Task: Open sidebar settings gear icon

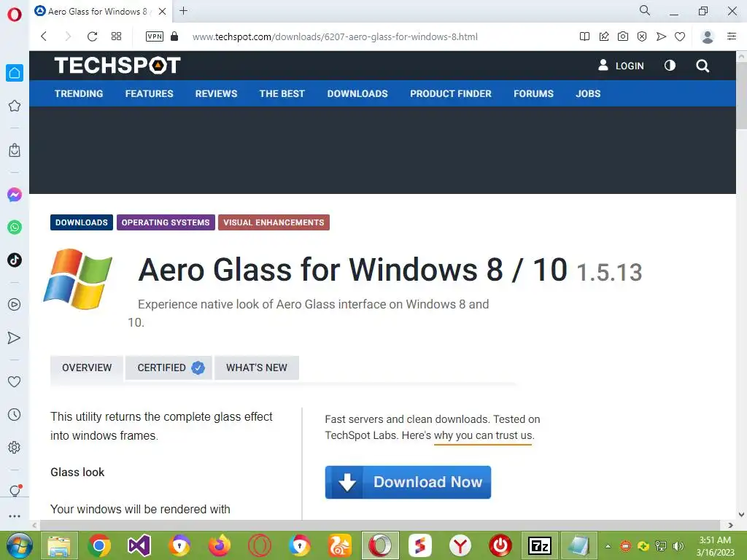Action: click(x=15, y=447)
